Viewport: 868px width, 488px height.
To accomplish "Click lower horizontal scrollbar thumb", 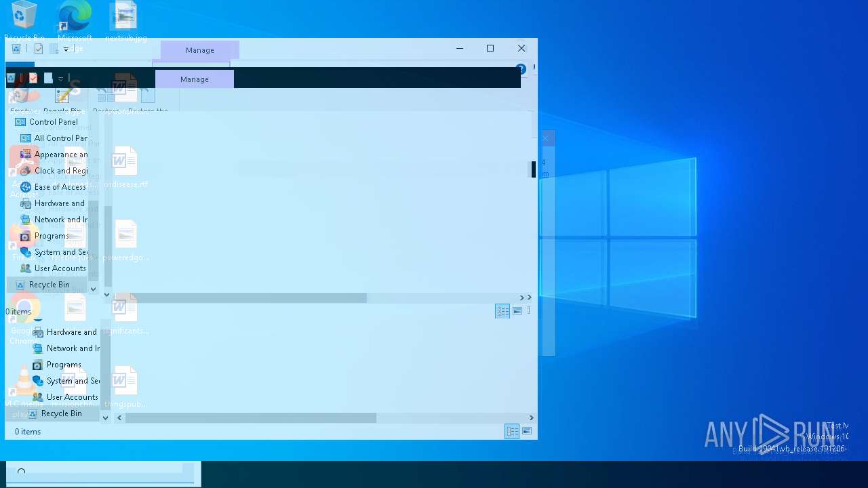I will coord(251,418).
